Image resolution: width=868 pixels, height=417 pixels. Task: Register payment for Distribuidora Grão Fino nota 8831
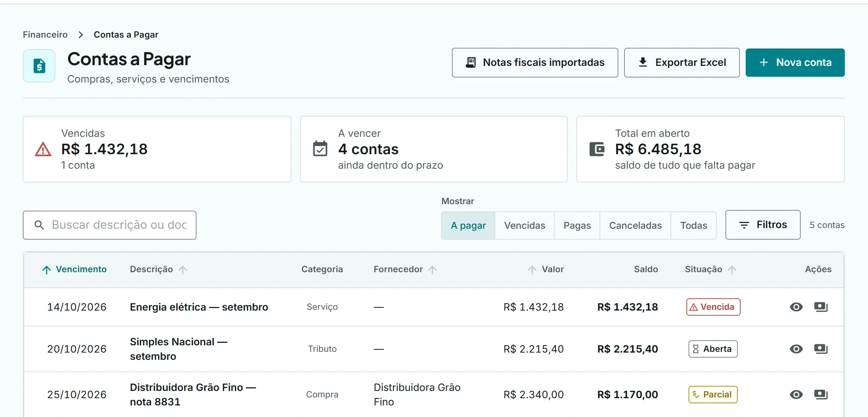821,395
